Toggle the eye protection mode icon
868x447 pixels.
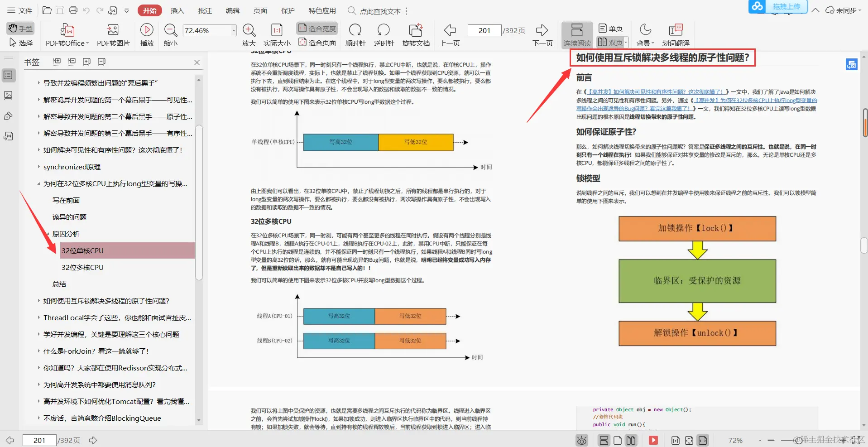tap(582, 440)
